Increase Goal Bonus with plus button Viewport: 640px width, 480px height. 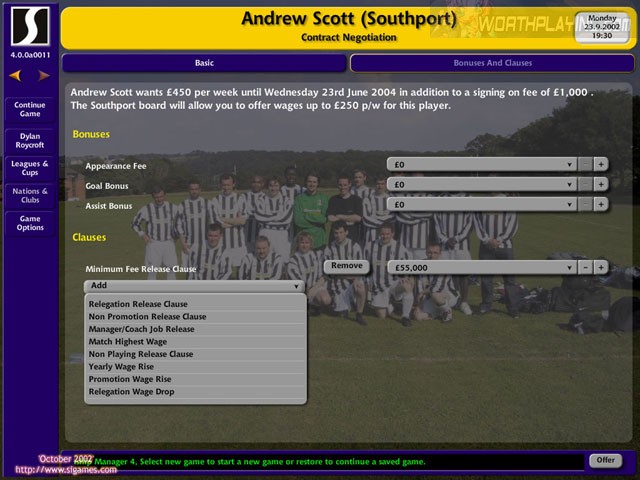[601, 184]
